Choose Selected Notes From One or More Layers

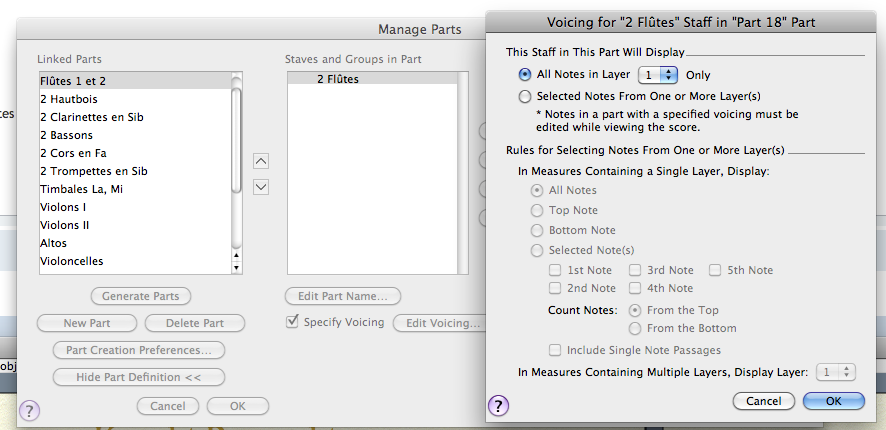pos(525,97)
